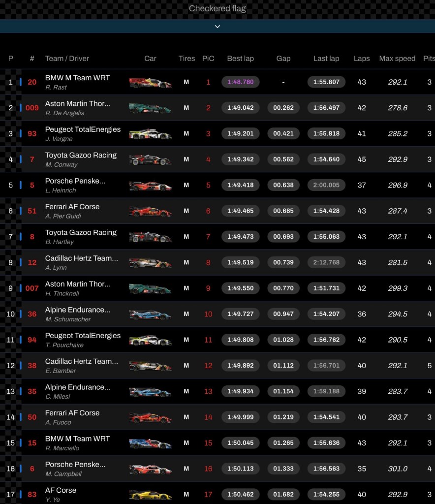The image size is (435, 504).
Task: Select driver R. Marciello
Action: coord(62,448)
